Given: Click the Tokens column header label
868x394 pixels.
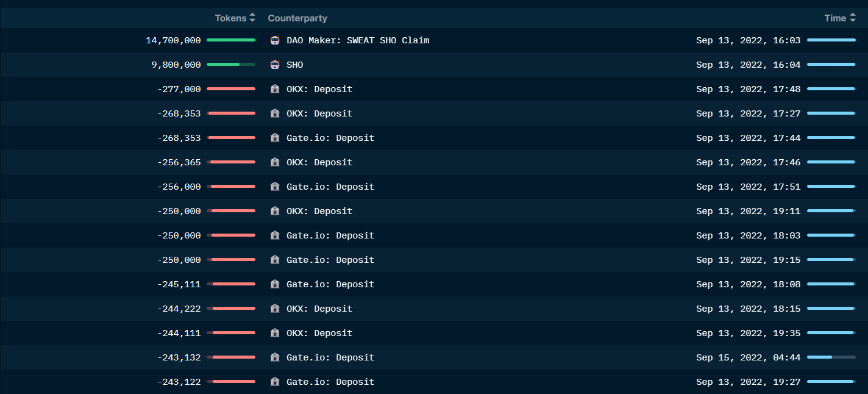Looking at the screenshot, I should pyautogui.click(x=230, y=18).
